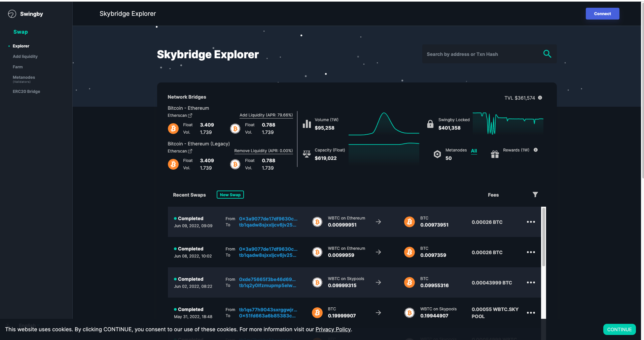Click the Swingby logo icon

[x=12, y=14]
